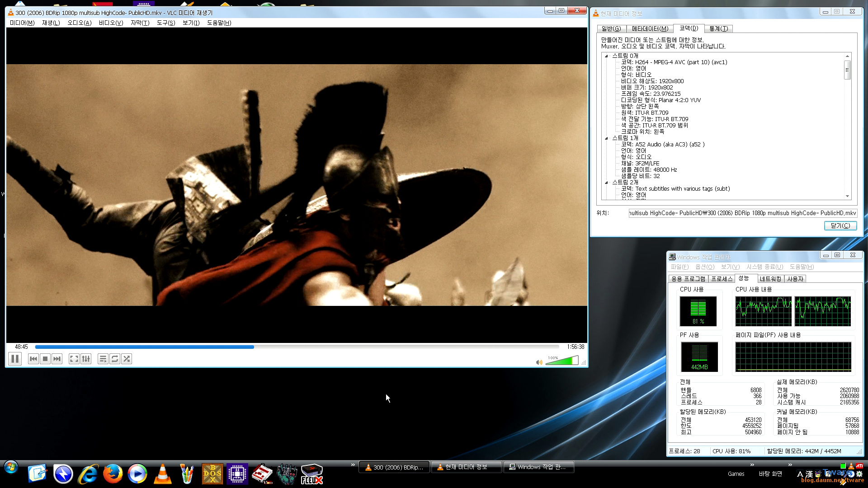Screen dimensions: 868x488
Task: Stop playback with the stop button
Action: [45, 359]
